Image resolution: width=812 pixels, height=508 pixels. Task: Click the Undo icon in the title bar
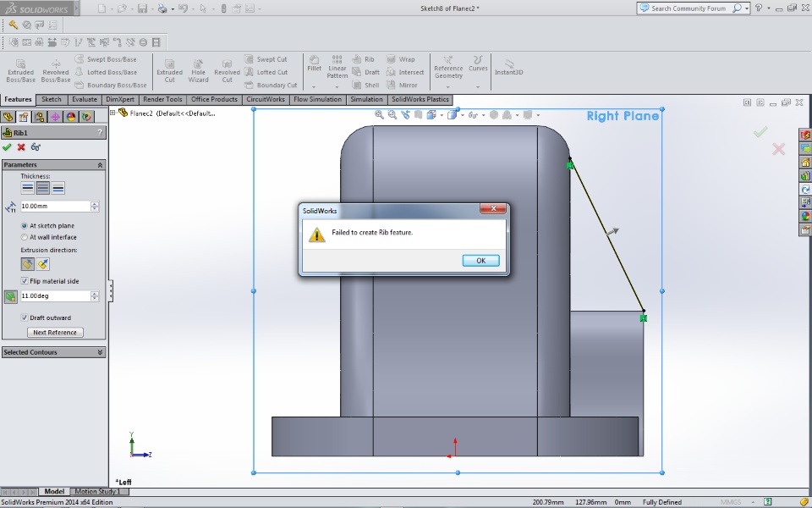[183, 8]
